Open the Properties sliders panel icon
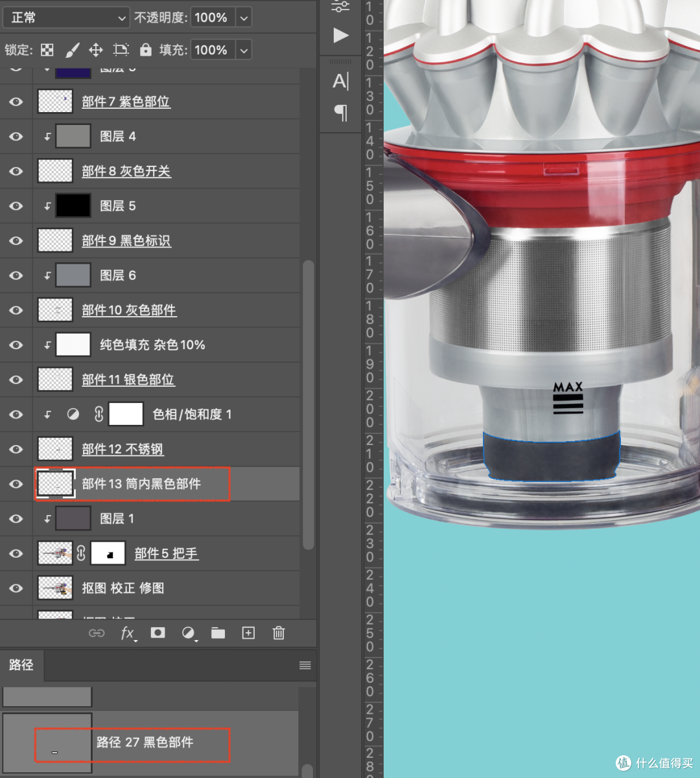This screenshot has width=700, height=778. (340, 6)
